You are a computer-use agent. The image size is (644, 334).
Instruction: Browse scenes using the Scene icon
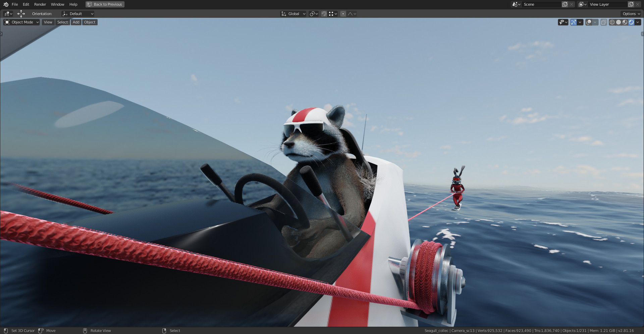click(516, 4)
